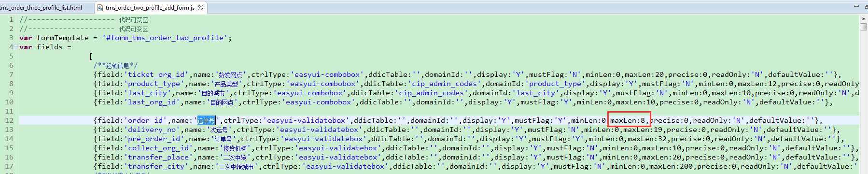
Task: Click 'pre_order_id' field name
Action: coord(154,139)
